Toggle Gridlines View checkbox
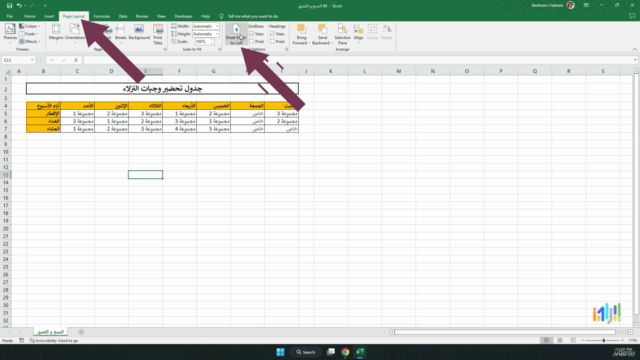The width and height of the screenshot is (640, 360). point(251,34)
